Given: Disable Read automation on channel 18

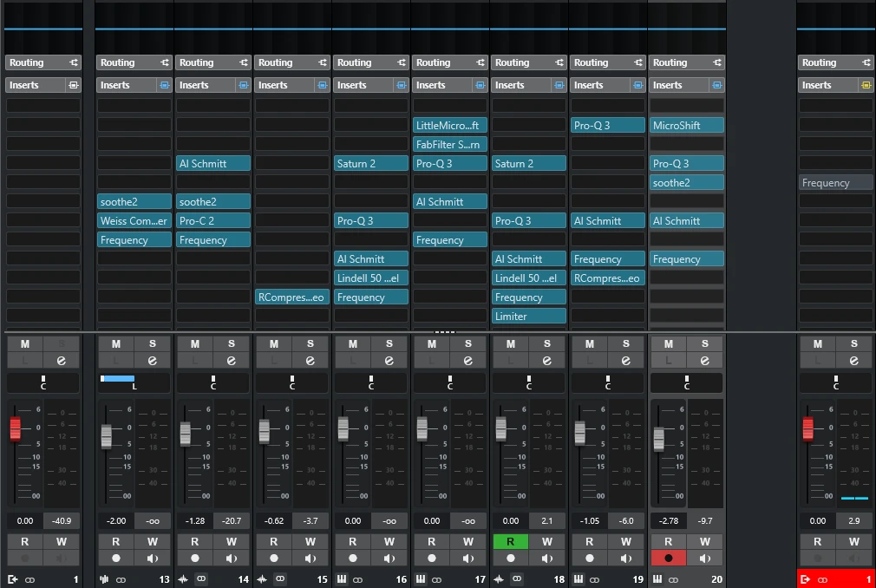Looking at the screenshot, I should click(x=510, y=541).
